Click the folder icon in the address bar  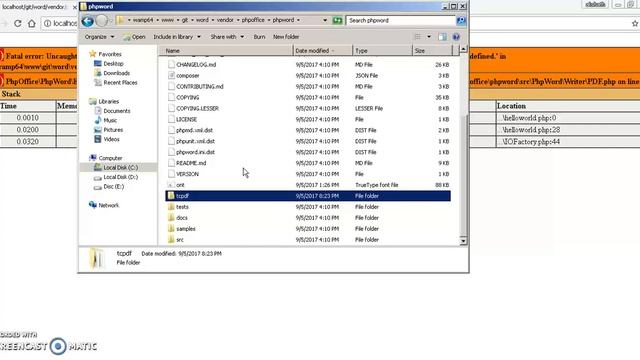coord(120,20)
